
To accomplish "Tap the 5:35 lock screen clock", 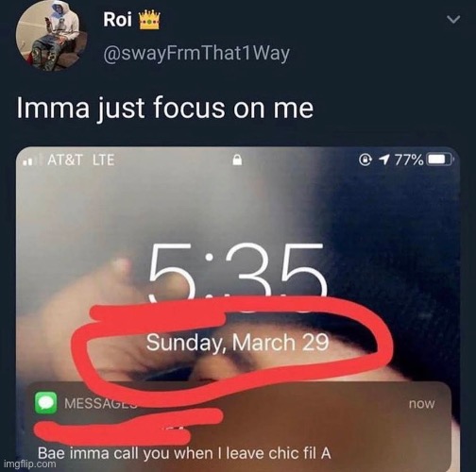I will point(237,273).
